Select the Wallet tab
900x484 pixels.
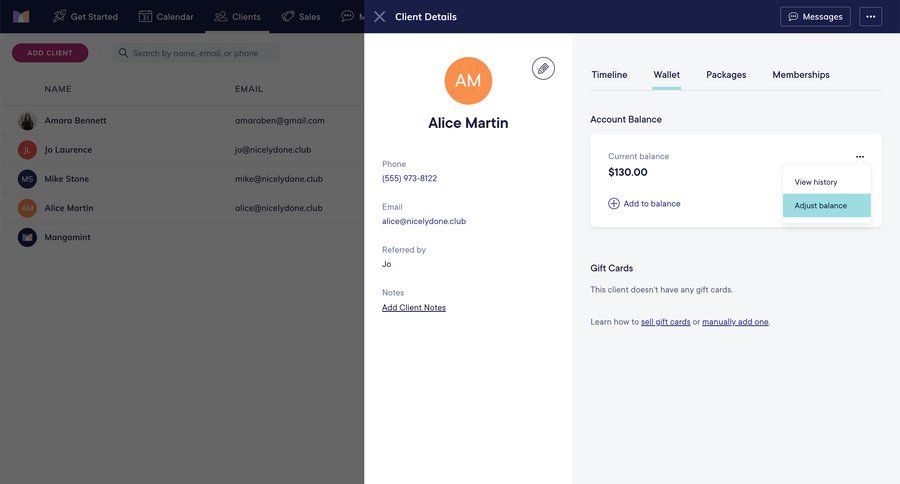(666, 75)
